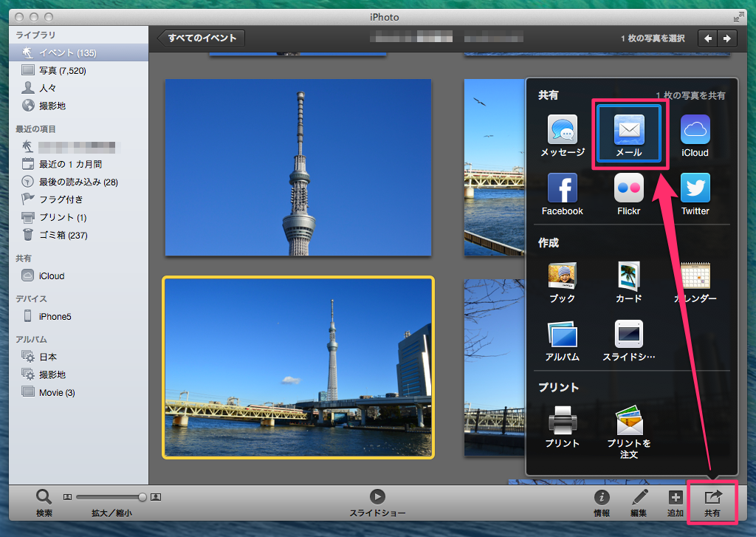756x537 pixels.
Task: Go to the previous event arrow
Action: click(708, 38)
